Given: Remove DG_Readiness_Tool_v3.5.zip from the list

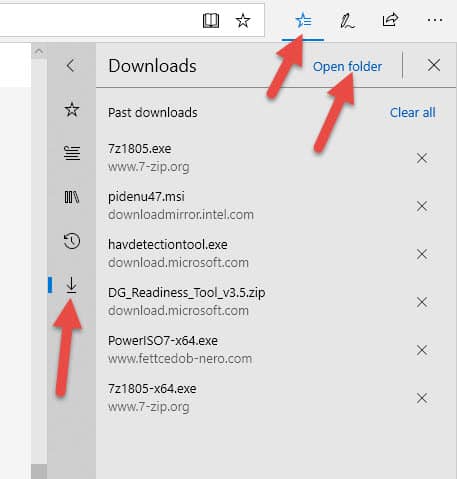Looking at the screenshot, I should [422, 302].
